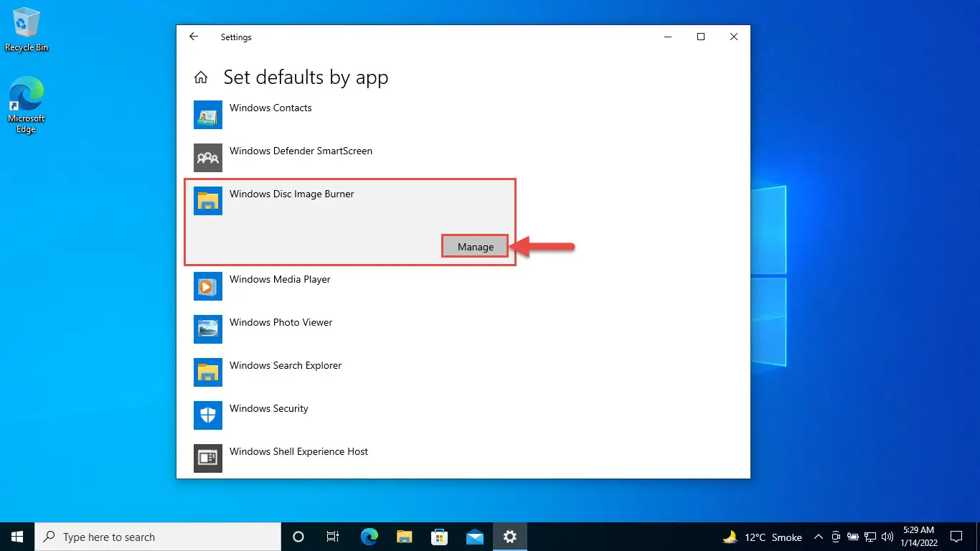Select the Windows Shell Experience Host icon
Viewport: 980px width, 551px height.
click(x=208, y=458)
